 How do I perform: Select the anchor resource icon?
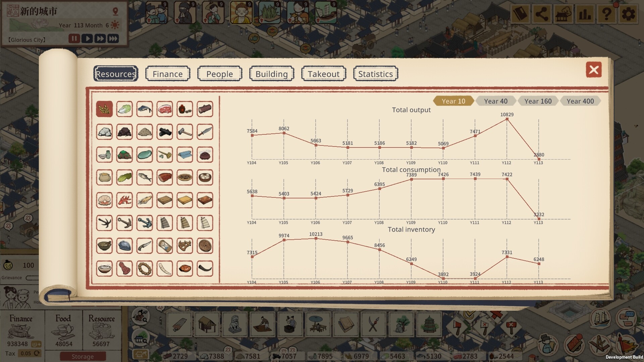[124, 223]
